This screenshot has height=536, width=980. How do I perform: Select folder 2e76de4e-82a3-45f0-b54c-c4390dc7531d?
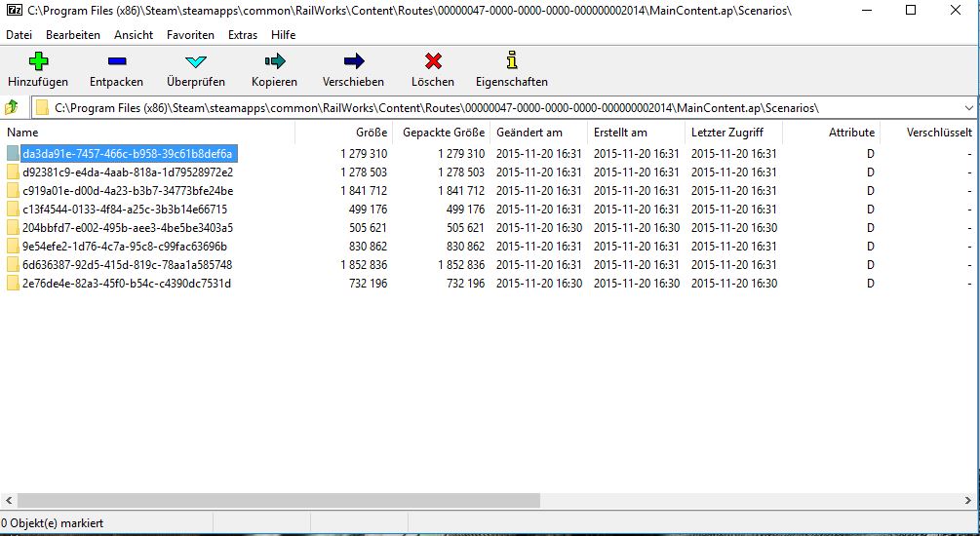[127, 284]
